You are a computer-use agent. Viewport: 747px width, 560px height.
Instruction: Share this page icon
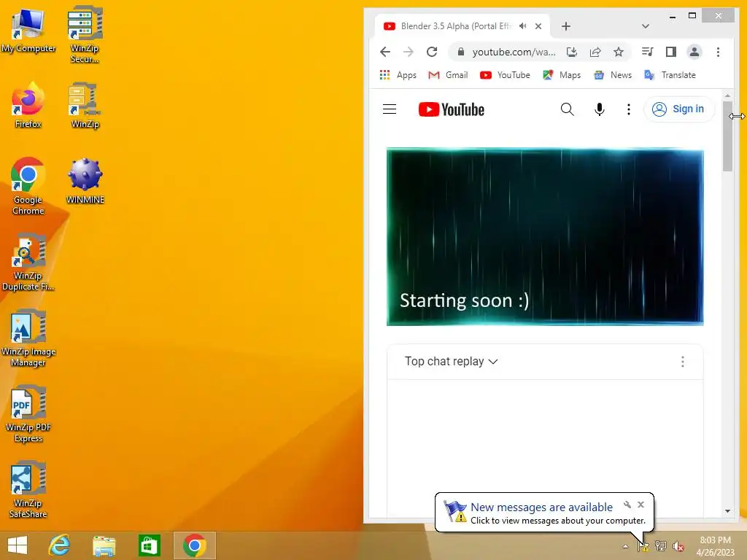[595, 52]
